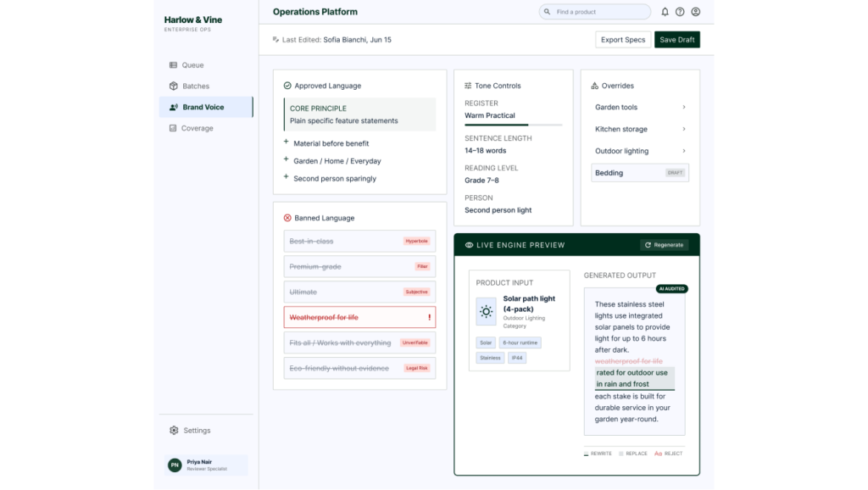Select Brand Voice in the sidebar
The image size is (868, 490).
coord(206,107)
